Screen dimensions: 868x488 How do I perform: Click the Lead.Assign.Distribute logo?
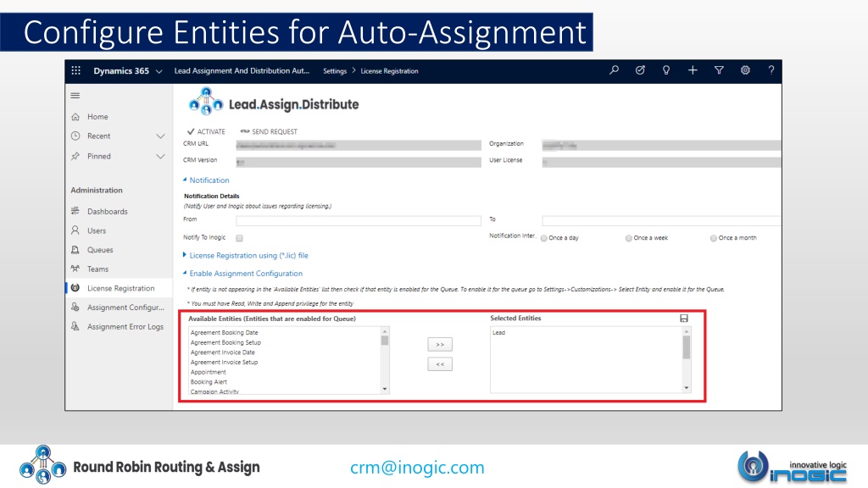274,103
